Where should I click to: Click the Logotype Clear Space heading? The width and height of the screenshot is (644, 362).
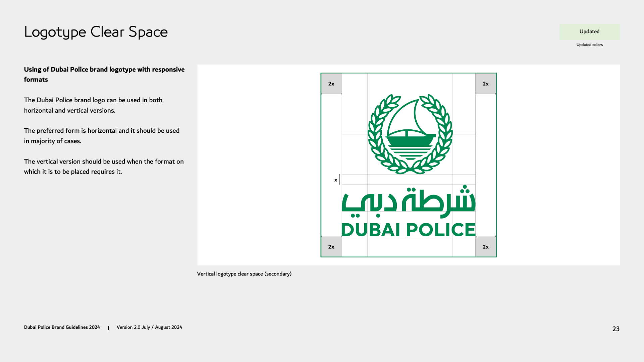96,32
